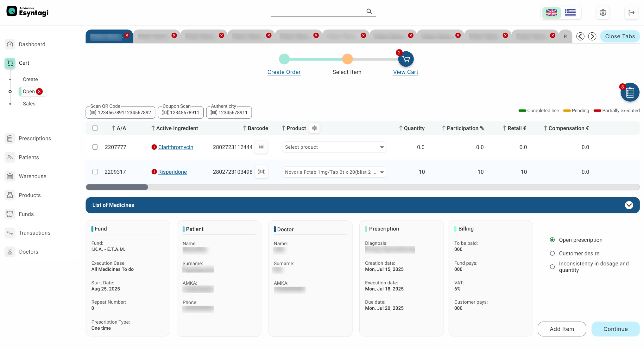Open the Novoris Fctab product dropdown

click(334, 172)
